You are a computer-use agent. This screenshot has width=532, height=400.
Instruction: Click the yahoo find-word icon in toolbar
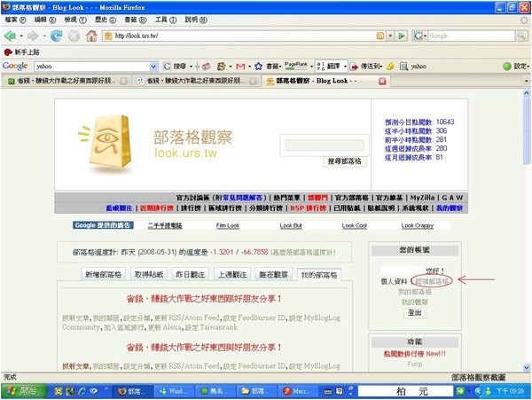[413, 67]
